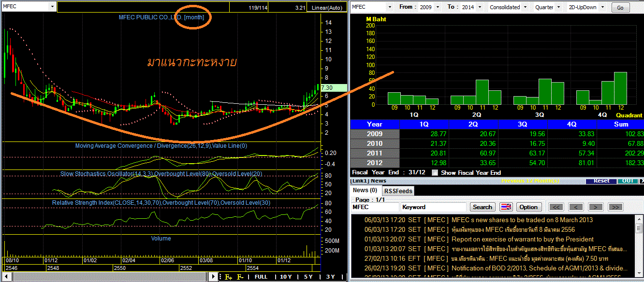The height and width of the screenshot is (282, 644).
Task: Toggle the Thai/English language flag icon
Action: (x=506, y=207)
